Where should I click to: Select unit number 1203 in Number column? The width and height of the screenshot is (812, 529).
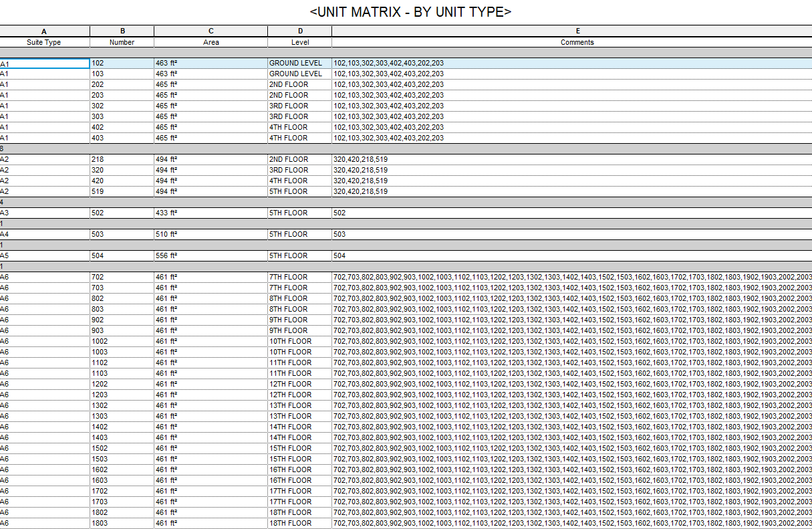(122, 395)
